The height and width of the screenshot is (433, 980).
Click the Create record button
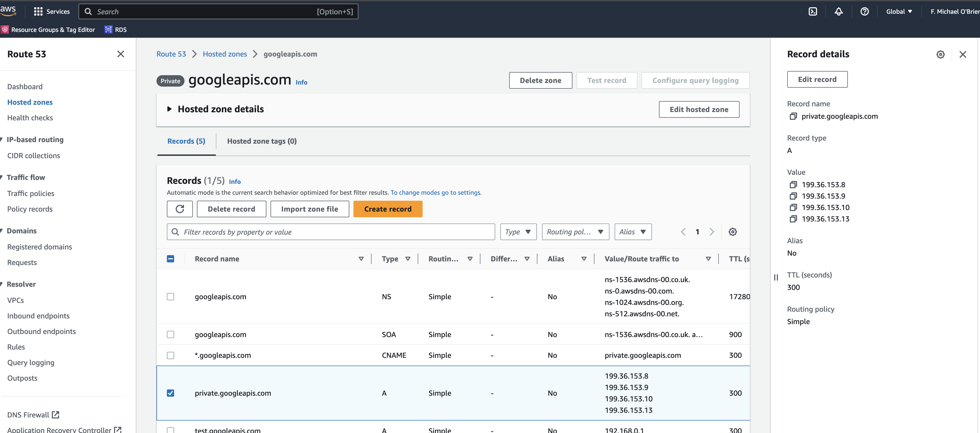tap(388, 209)
